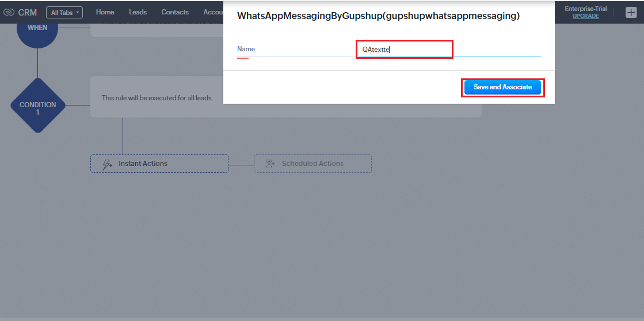Click the Instant Actions lightning icon

107,164
